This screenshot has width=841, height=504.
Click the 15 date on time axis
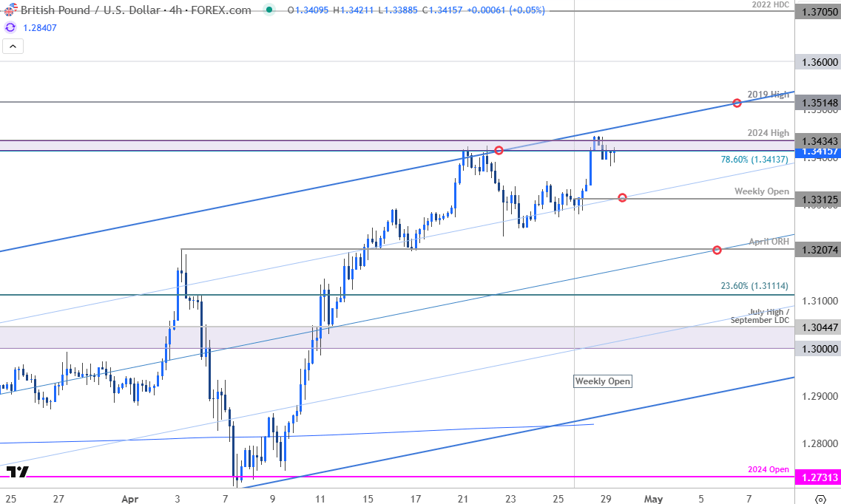coord(368,499)
